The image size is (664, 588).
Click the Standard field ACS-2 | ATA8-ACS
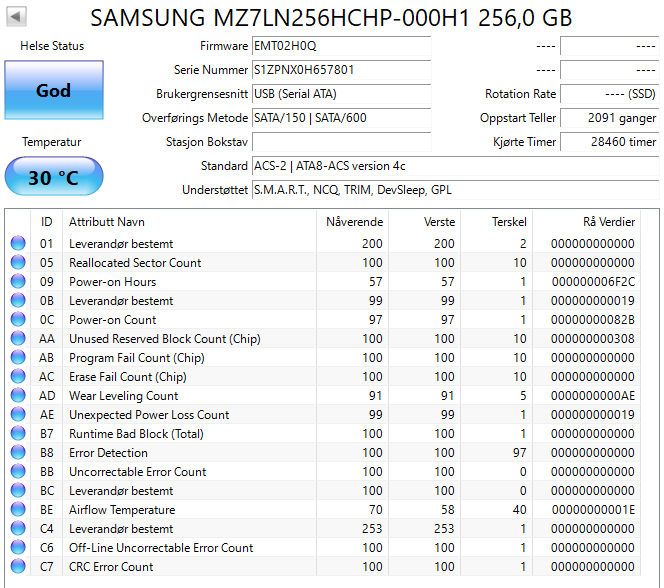coord(456,166)
